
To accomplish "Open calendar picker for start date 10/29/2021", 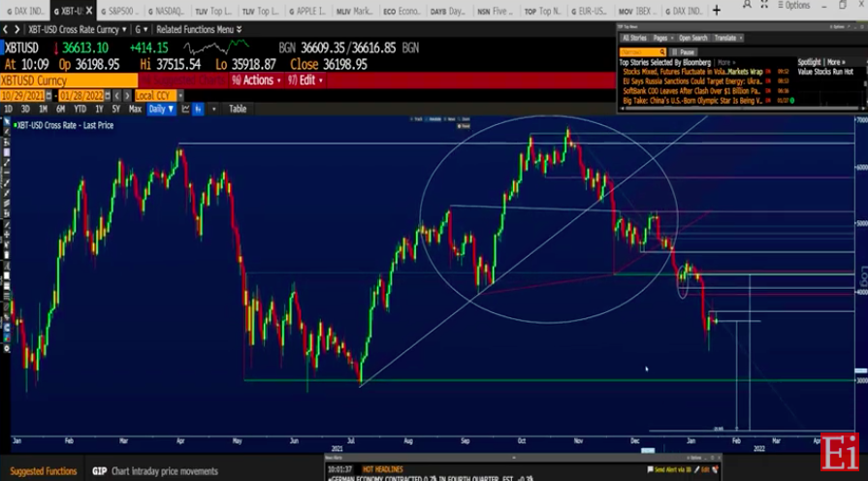I will [48, 96].
